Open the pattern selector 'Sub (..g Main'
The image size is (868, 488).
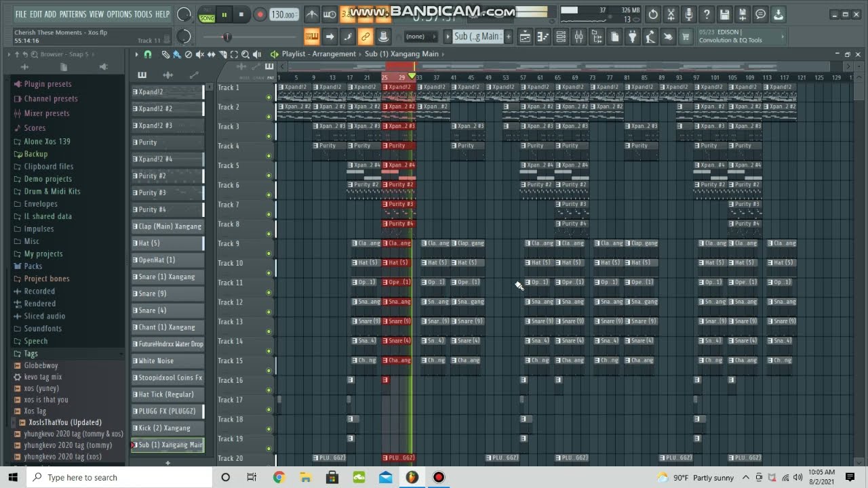pyautogui.click(x=477, y=37)
